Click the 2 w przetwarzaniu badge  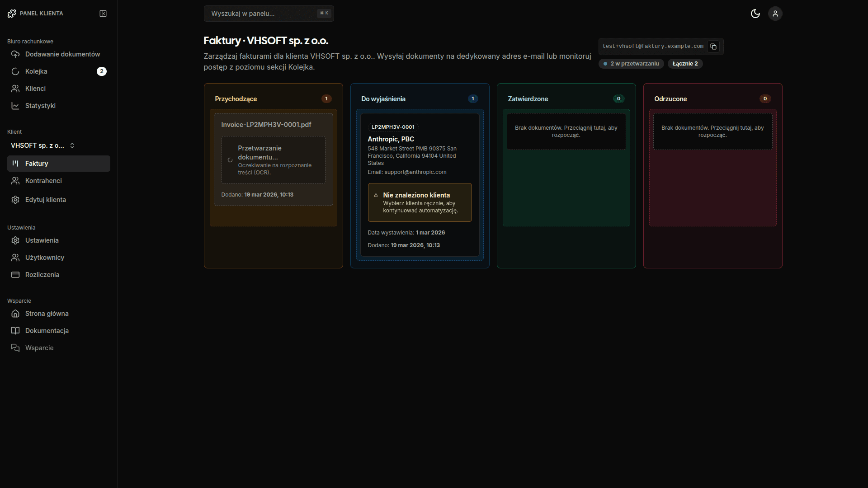(631, 64)
